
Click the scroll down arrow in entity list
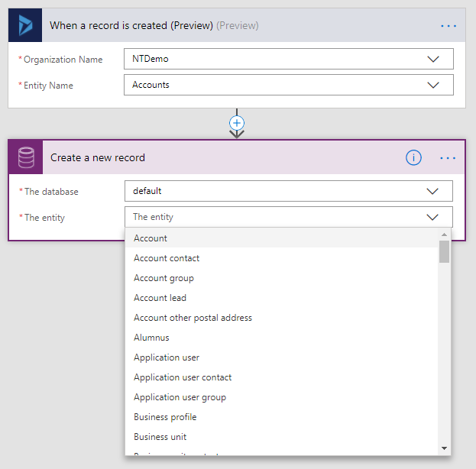click(444, 448)
